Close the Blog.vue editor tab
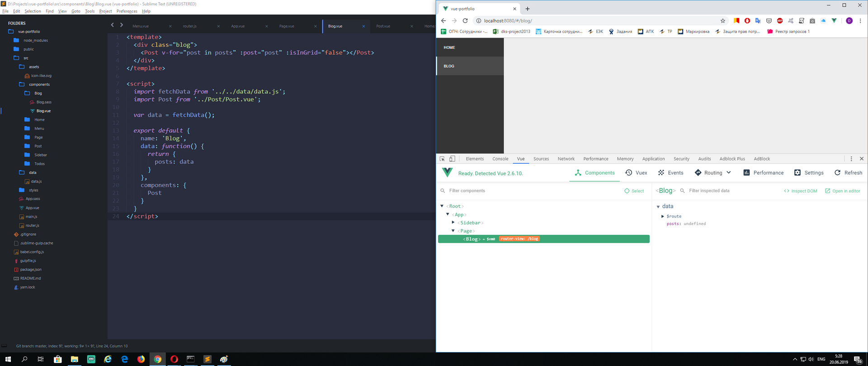The image size is (868, 366). [363, 26]
